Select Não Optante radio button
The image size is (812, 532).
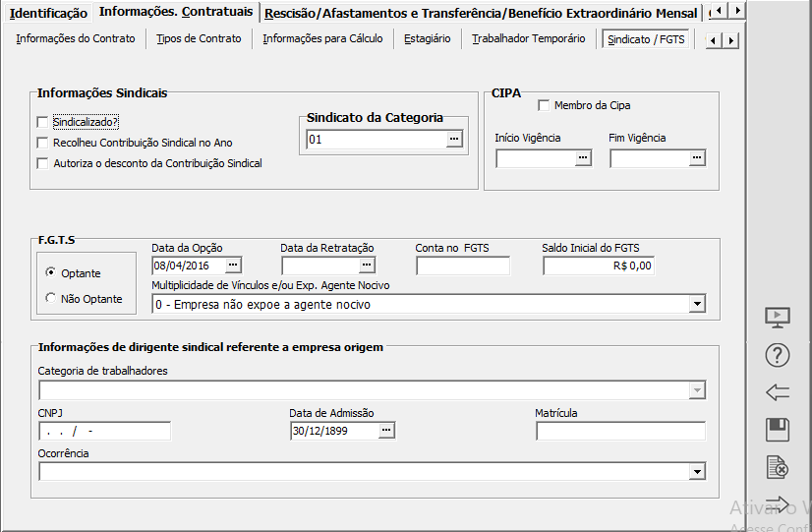51,298
